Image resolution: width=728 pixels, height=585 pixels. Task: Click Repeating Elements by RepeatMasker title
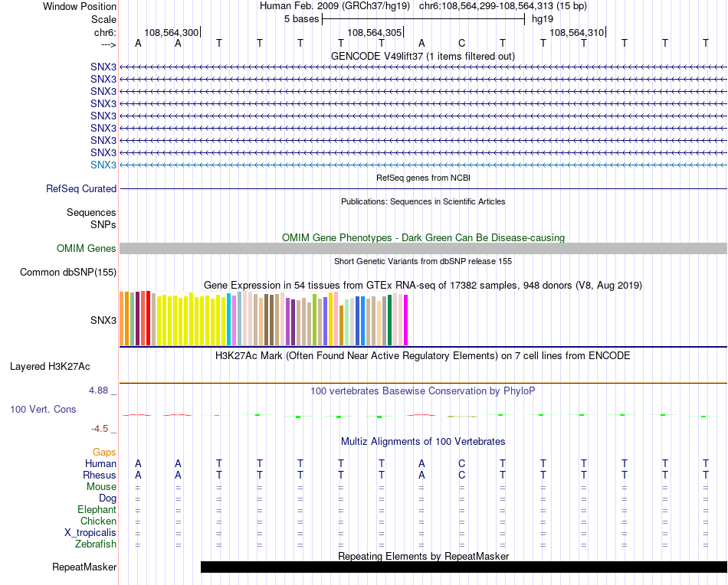coord(424,556)
